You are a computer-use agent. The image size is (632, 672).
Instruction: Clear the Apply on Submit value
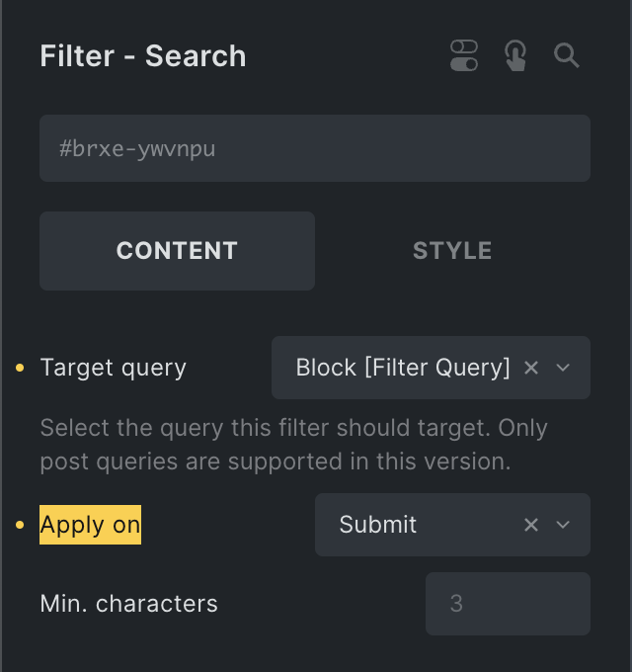coord(531,525)
